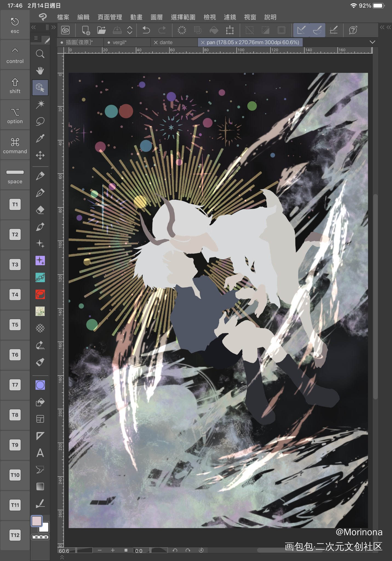
Task: Switch to the dante canvas tab
Action: [x=166, y=42]
